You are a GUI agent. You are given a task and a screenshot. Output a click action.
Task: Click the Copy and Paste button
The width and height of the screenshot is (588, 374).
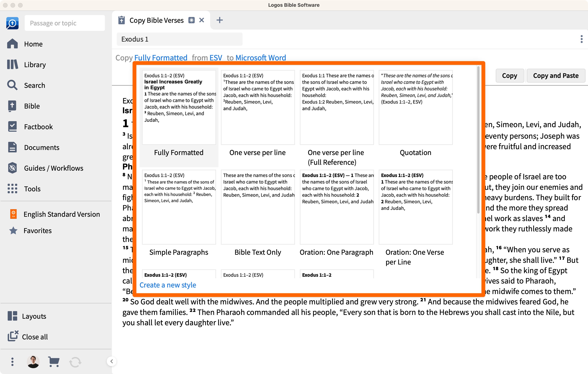click(556, 76)
